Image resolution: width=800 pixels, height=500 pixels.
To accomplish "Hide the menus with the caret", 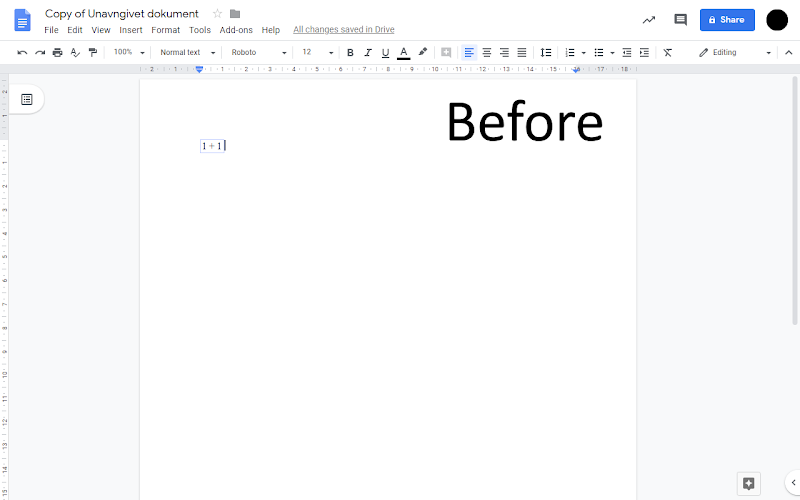I will (x=788, y=53).
